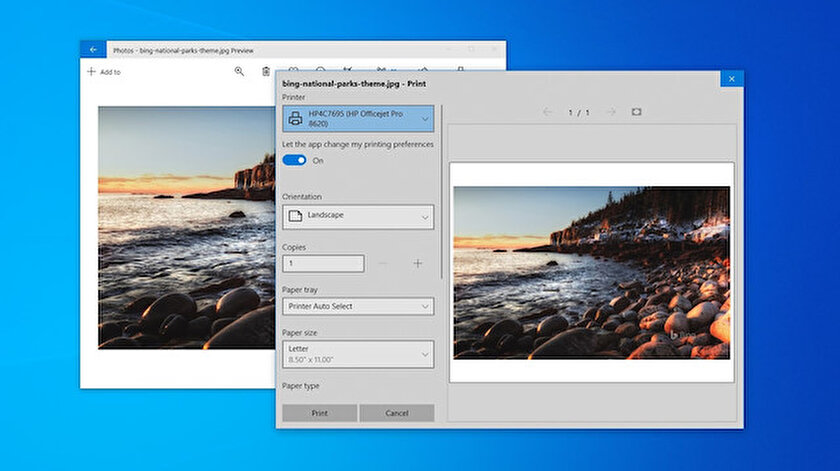Expand the Paper tray dropdown
Viewport: 840px width, 471px height.
(x=358, y=306)
